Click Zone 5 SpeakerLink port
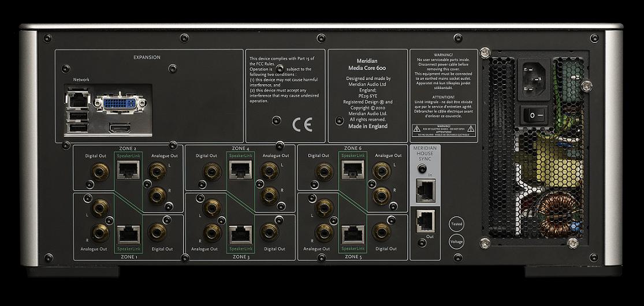 coord(353,234)
